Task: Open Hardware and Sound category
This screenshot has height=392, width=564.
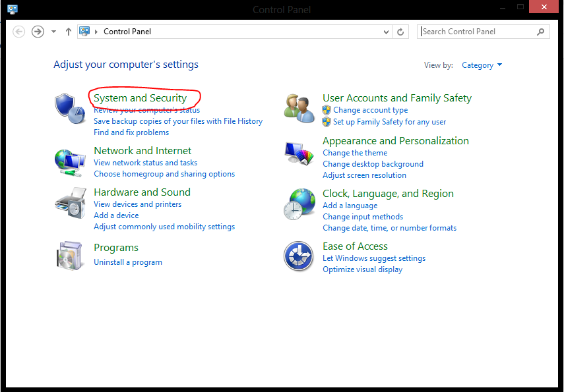Action: [x=142, y=192]
